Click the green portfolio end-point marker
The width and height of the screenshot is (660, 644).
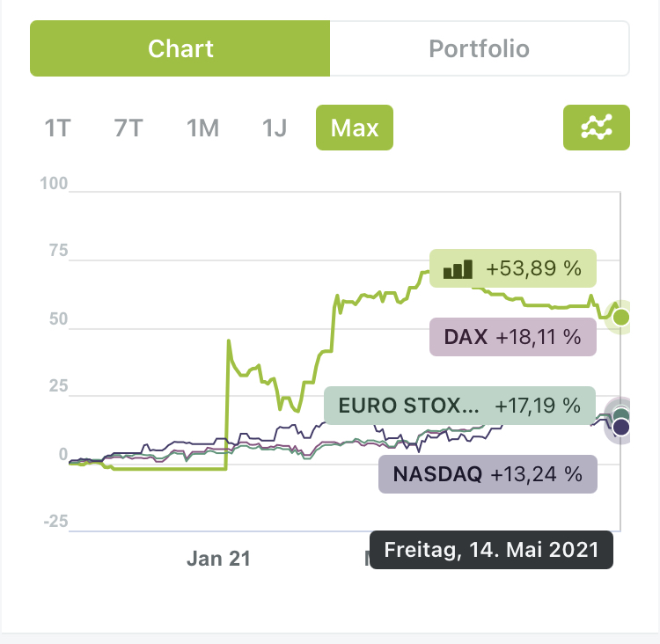pyautogui.click(x=621, y=317)
